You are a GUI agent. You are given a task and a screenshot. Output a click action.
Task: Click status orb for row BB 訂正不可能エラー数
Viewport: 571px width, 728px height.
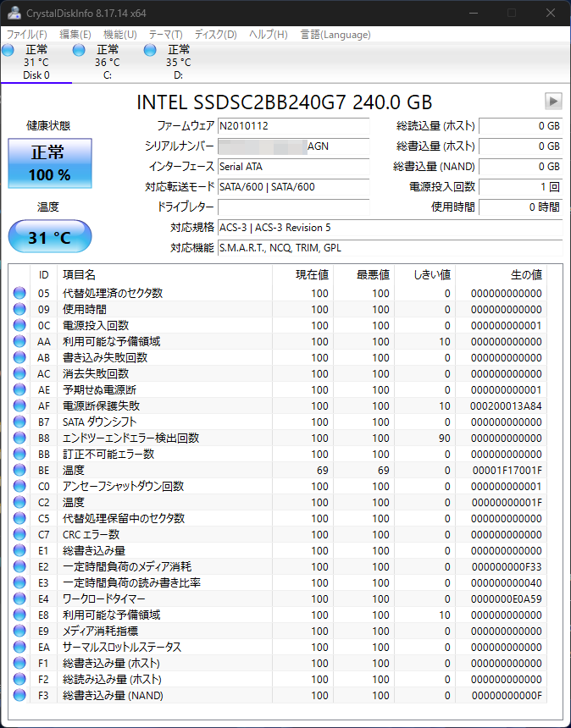(19, 454)
